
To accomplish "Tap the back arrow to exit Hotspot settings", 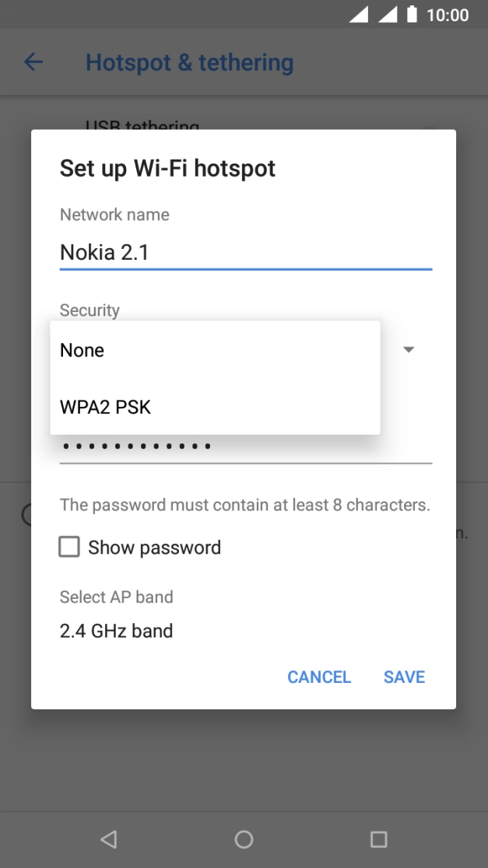I will pyautogui.click(x=33, y=62).
